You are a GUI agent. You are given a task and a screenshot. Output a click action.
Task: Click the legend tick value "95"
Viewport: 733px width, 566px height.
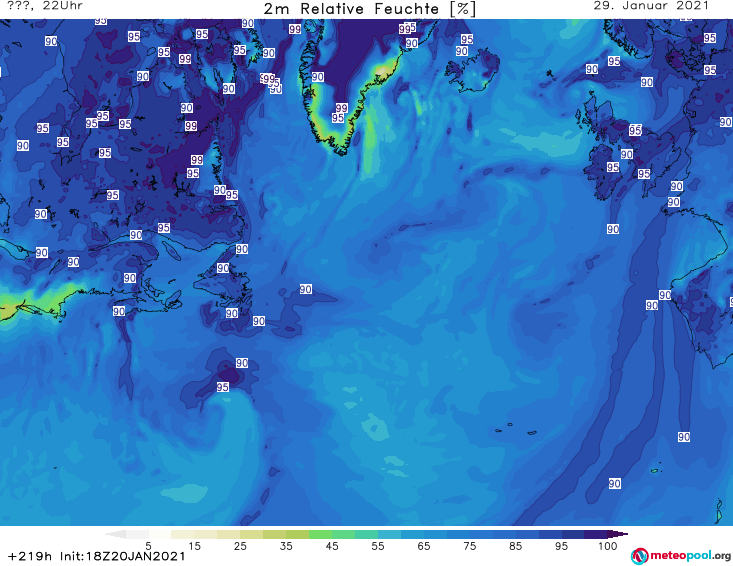[561, 546]
